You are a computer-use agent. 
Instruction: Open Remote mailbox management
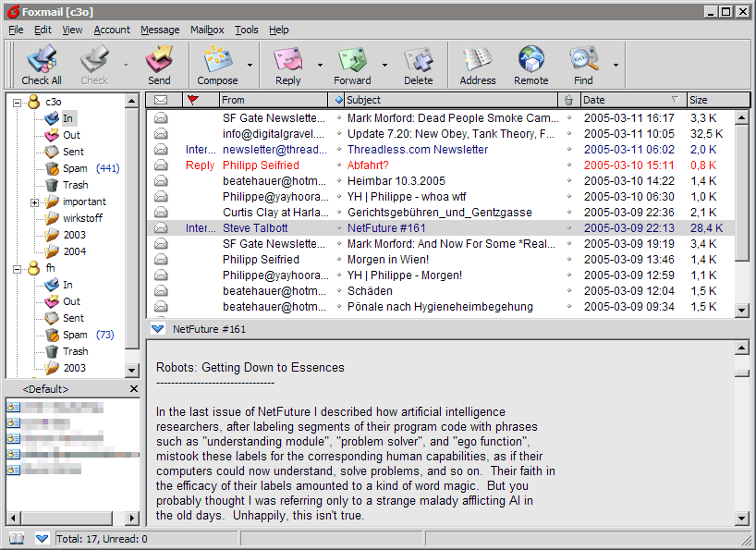(530, 65)
